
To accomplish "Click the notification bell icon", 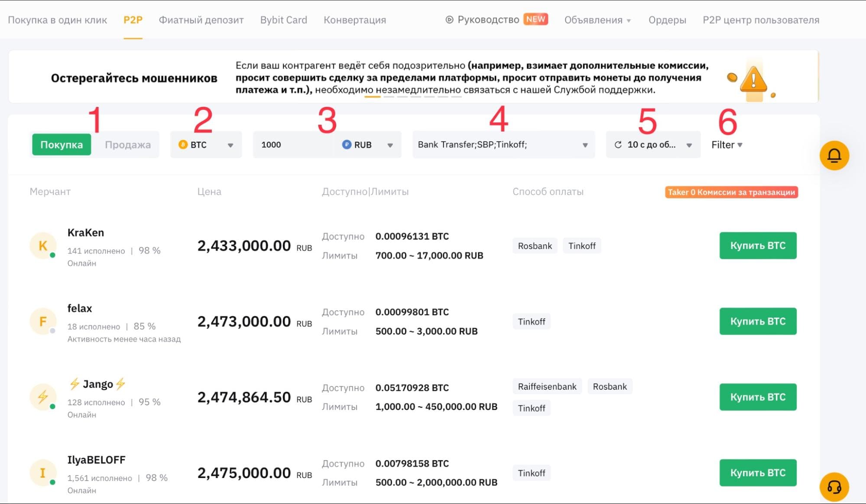I will [834, 155].
